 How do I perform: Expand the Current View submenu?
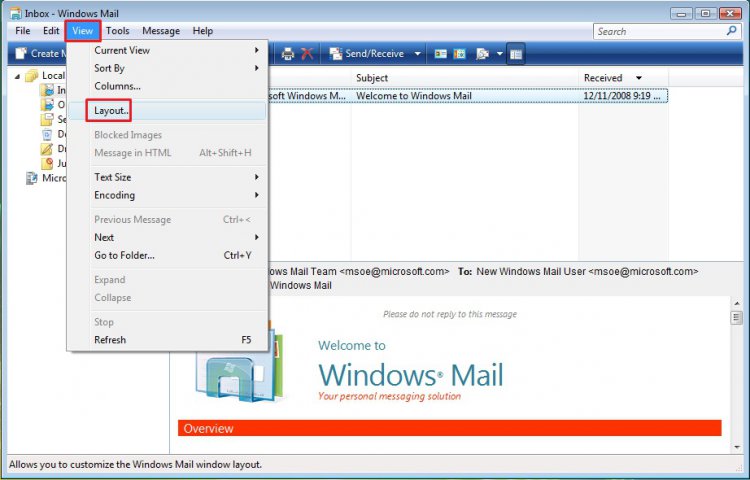point(257,50)
